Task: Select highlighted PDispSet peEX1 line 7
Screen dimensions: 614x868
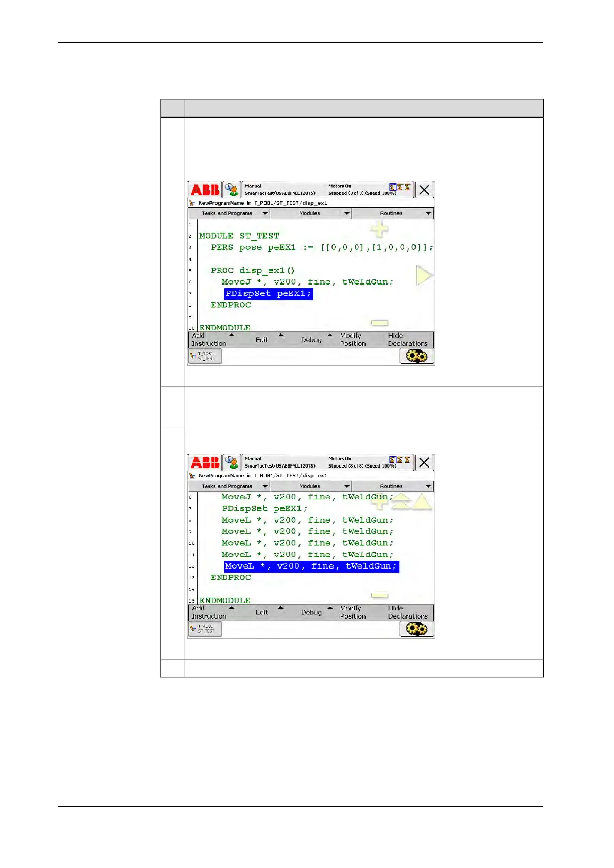Action: coord(269,294)
